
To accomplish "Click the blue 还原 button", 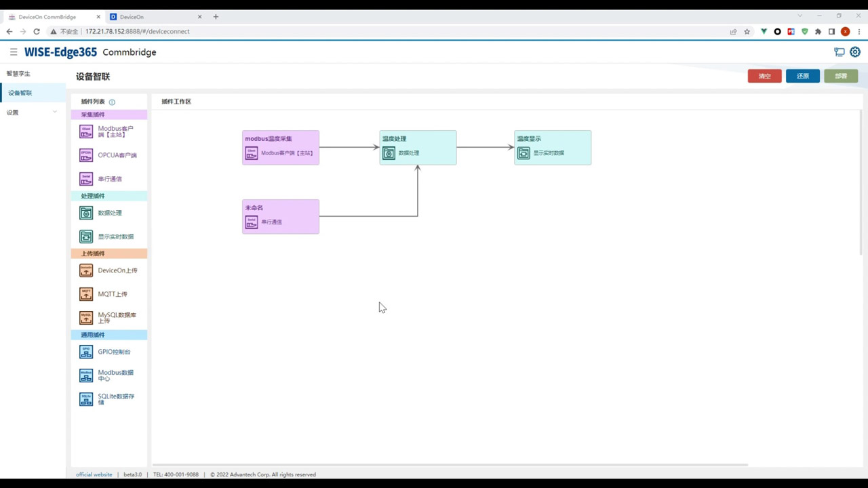I will (803, 76).
